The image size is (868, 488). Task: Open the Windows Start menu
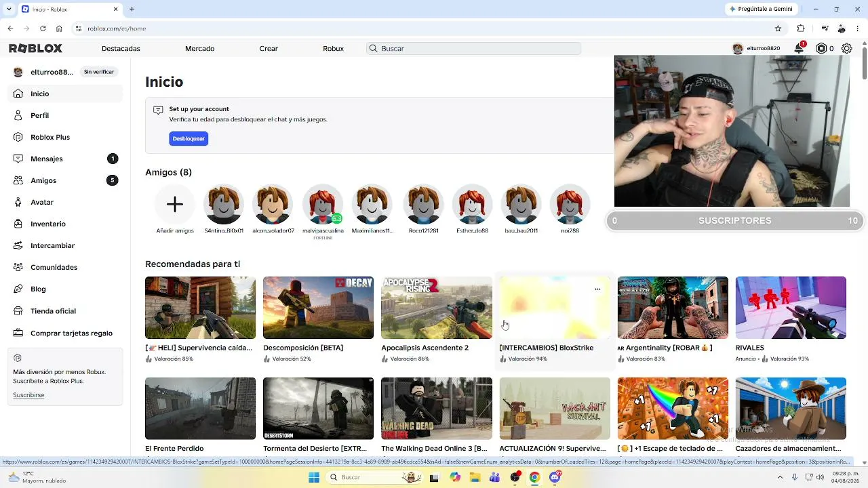click(314, 477)
